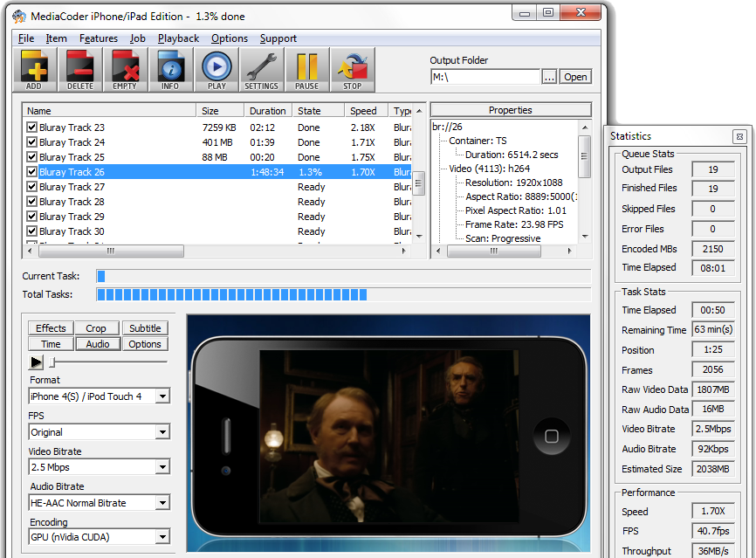Click Open next to Output Folder
756x558 pixels.
[575, 77]
